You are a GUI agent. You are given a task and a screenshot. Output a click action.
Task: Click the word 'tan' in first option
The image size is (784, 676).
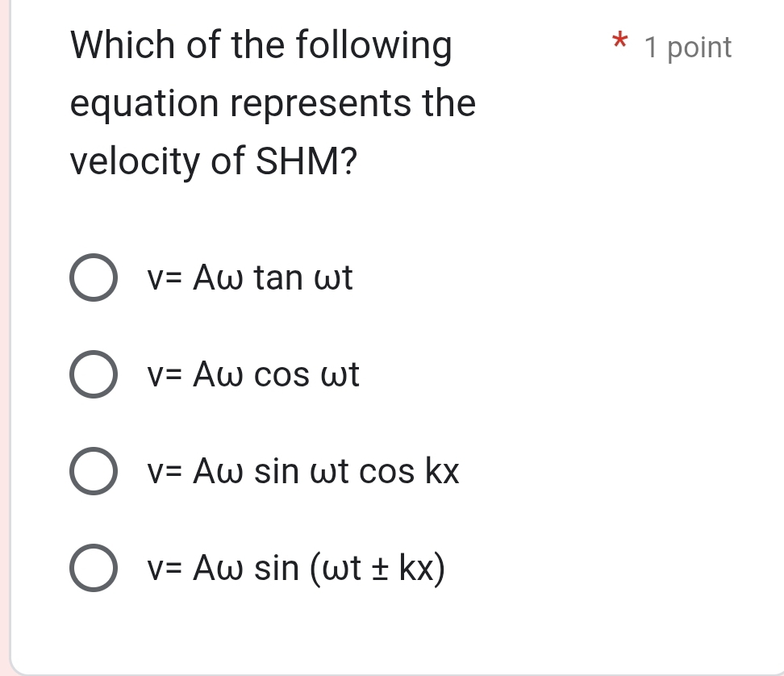pos(277,279)
